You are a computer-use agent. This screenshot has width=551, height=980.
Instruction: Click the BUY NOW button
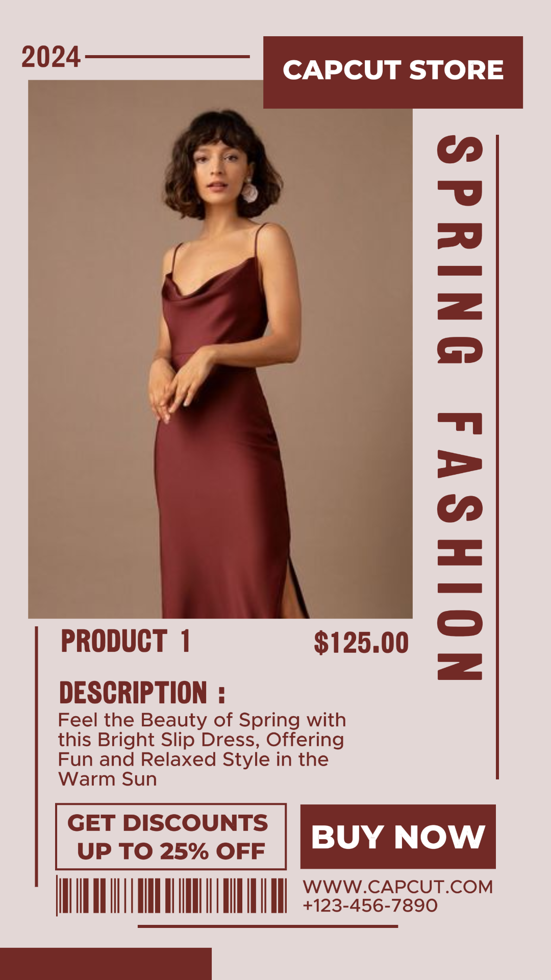point(398,837)
